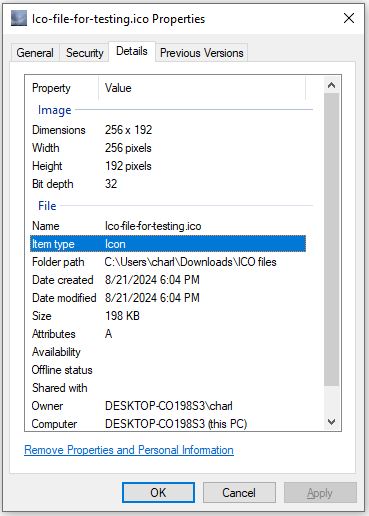Image resolution: width=369 pixels, height=516 pixels.
Task: Select the Folder path row
Action: (x=168, y=262)
